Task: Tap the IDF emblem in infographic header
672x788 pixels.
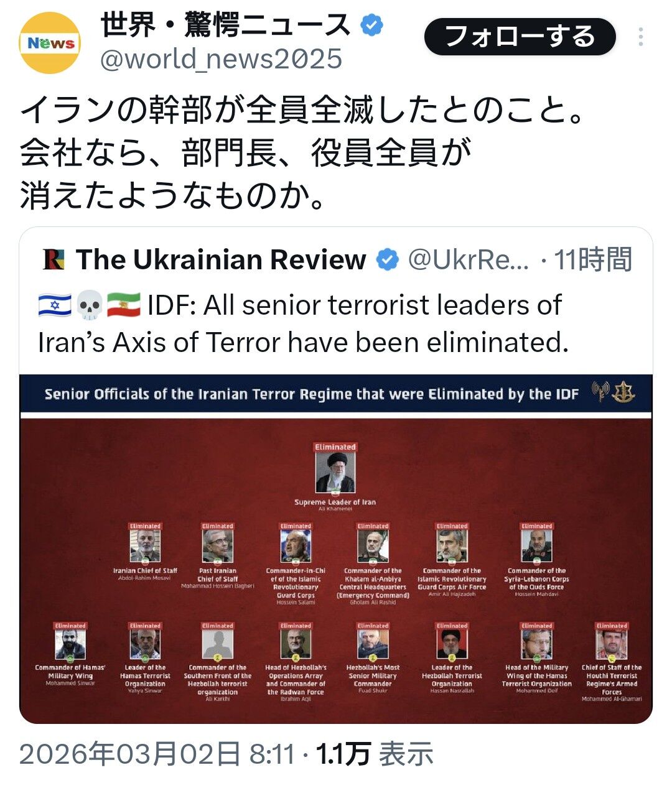Action: pos(623,392)
